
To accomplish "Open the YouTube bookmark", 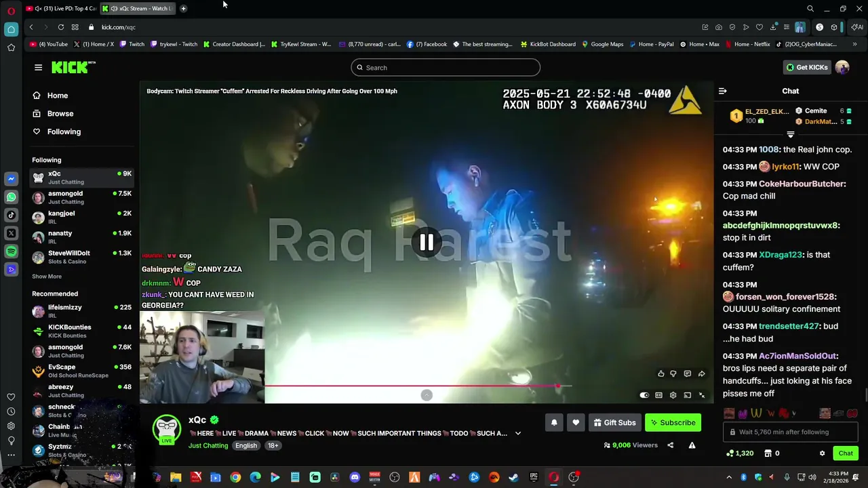I will coord(49,44).
